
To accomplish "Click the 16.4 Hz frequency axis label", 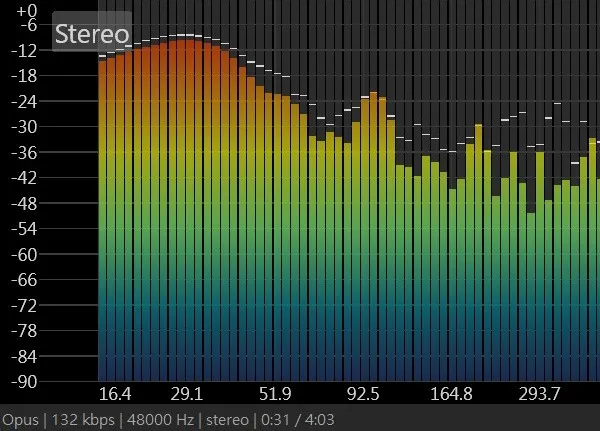I will point(116,392).
